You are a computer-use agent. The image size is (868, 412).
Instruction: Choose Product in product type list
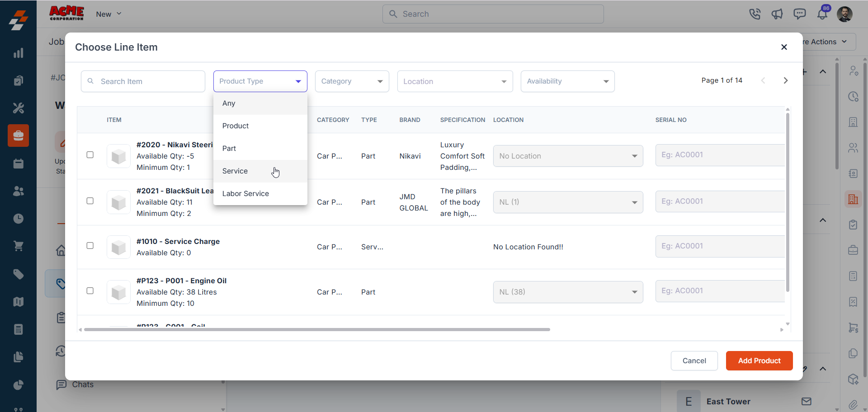pyautogui.click(x=260, y=126)
